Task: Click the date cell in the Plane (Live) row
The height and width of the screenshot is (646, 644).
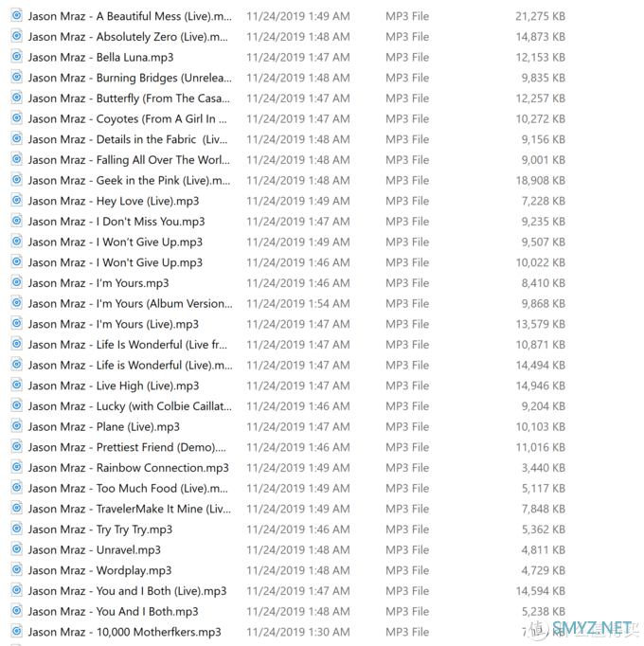Action: pyautogui.click(x=298, y=427)
